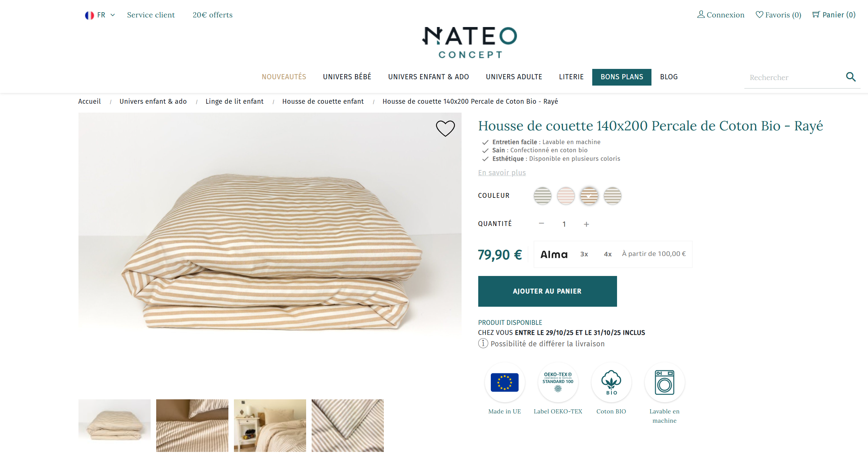Screen dimensions: 868x466
Task: Select the green-grey striped color option
Action: point(542,196)
